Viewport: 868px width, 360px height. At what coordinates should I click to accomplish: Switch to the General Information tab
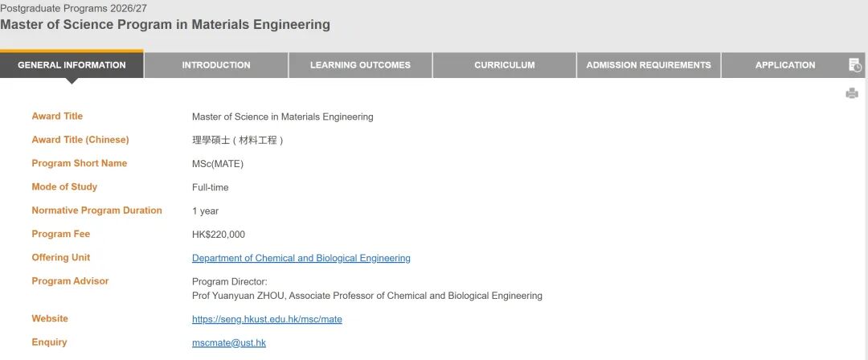tap(72, 65)
